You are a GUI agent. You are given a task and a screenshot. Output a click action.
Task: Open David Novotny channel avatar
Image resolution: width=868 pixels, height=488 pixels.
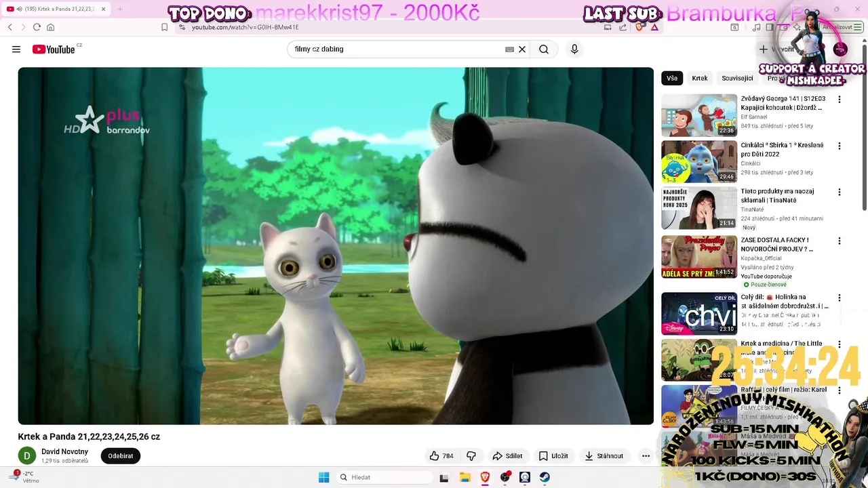[x=27, y=456]
